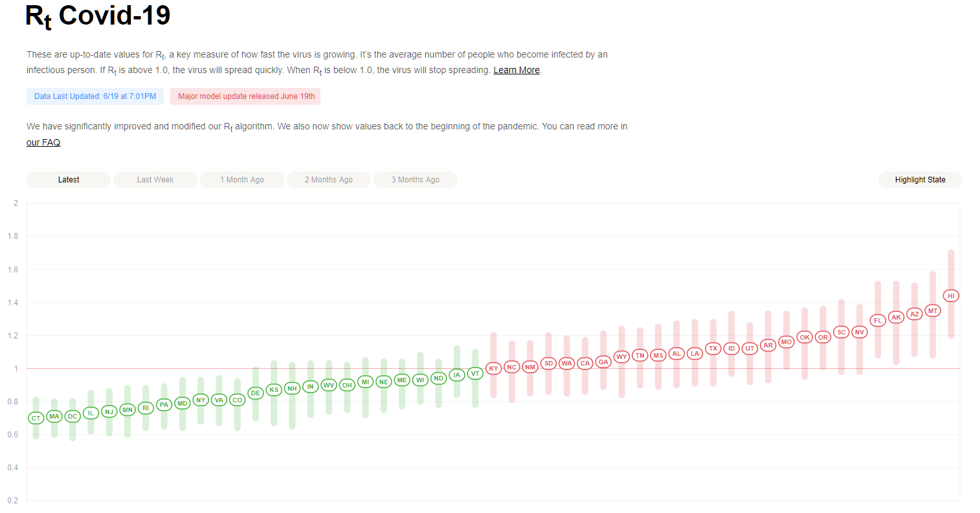The image size is (980, 513).
Task: Switch to the Latest tab
Action: point(69,180)
